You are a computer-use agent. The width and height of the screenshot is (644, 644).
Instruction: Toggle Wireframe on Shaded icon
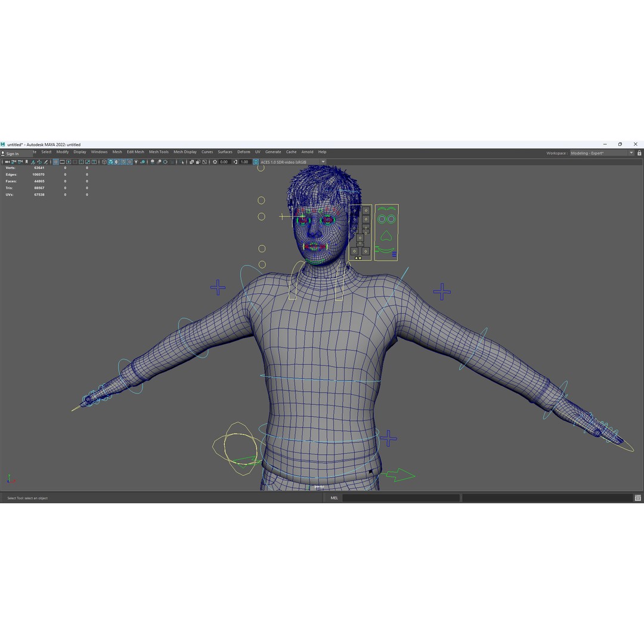(123, 162)
